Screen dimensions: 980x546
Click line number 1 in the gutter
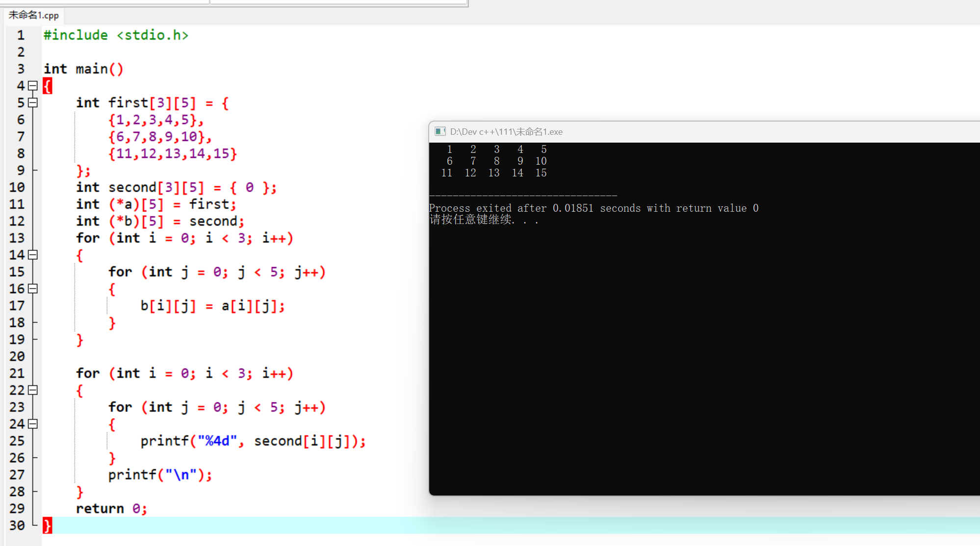[21, 35]
